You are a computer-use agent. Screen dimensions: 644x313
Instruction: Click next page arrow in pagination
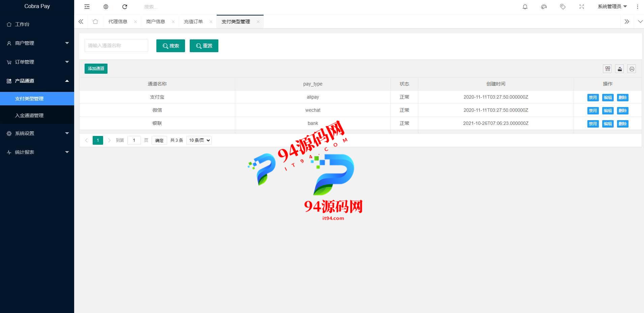point(109,140)
